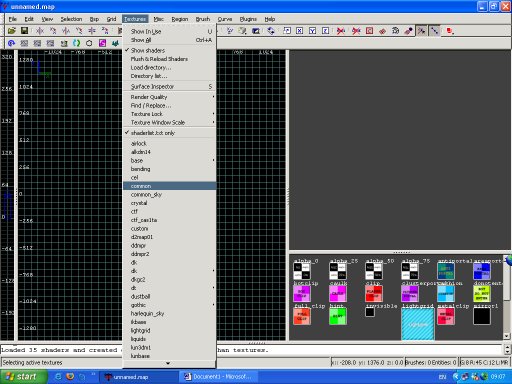Screen dimensions: 512x384
Task: Click the teal icon ending second toolbar
Action: click(115, 43)
